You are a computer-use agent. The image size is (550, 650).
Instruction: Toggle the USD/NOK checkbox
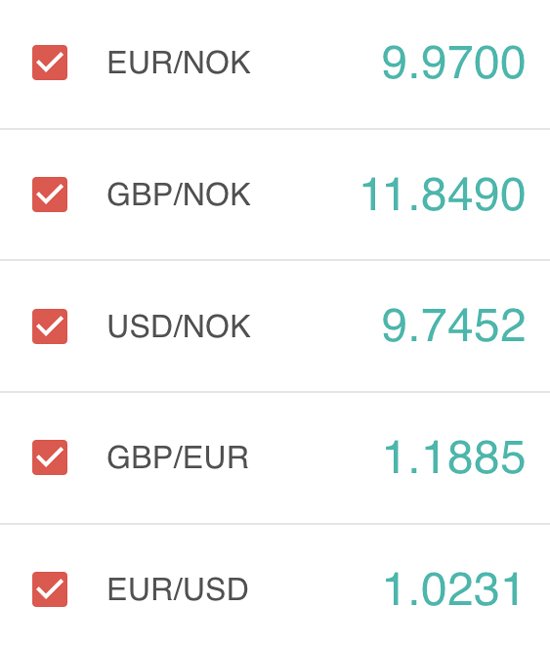[50, 326]
